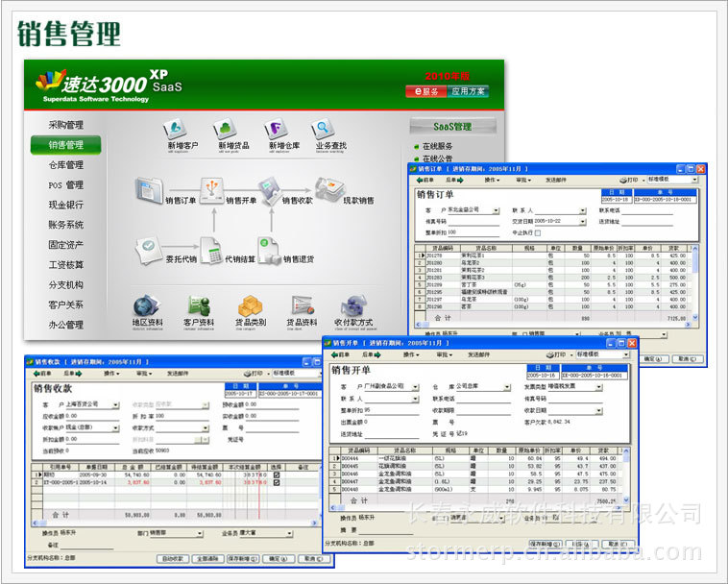The width and height of the screenshot is (728, 584).
Task: Expand 部门 dropdown in 销售收款 window
Action: 200,534
